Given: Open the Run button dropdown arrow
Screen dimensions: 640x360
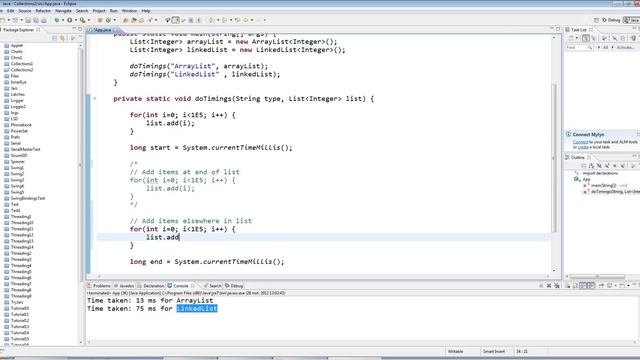Looking at the screenshot, I should tap(76, 20).
